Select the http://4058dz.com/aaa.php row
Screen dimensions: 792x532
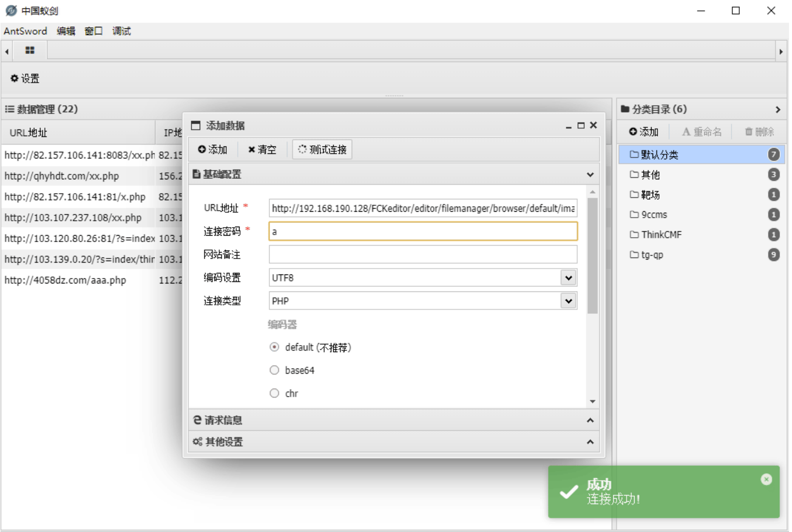point(93,280)
